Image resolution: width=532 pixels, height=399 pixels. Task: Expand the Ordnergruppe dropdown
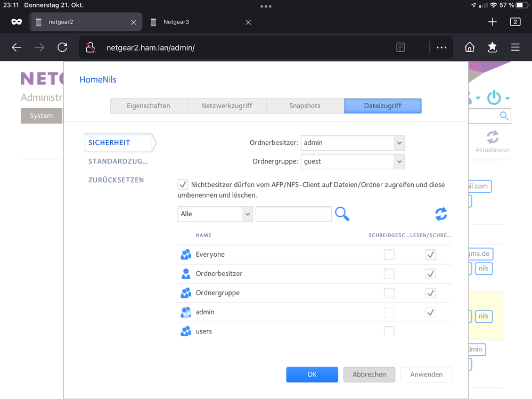pyautogui.click(x=399, y=161)
